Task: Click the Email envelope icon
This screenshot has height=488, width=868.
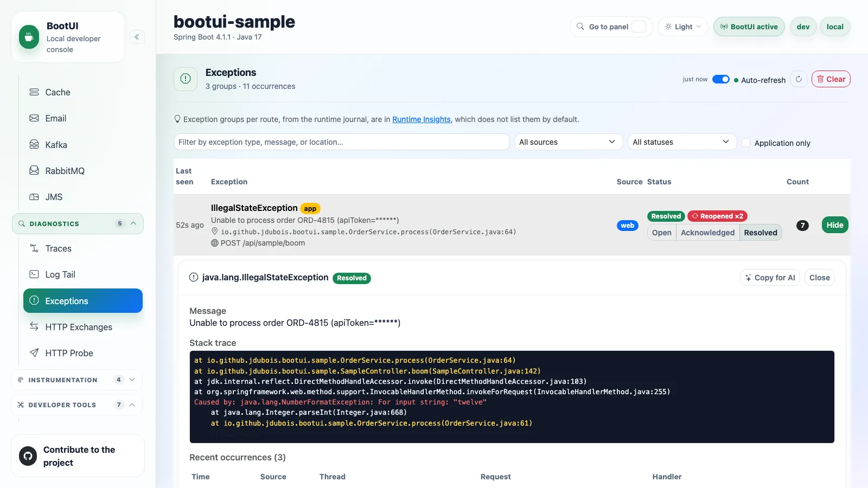Action: click(x=34, y=118)
